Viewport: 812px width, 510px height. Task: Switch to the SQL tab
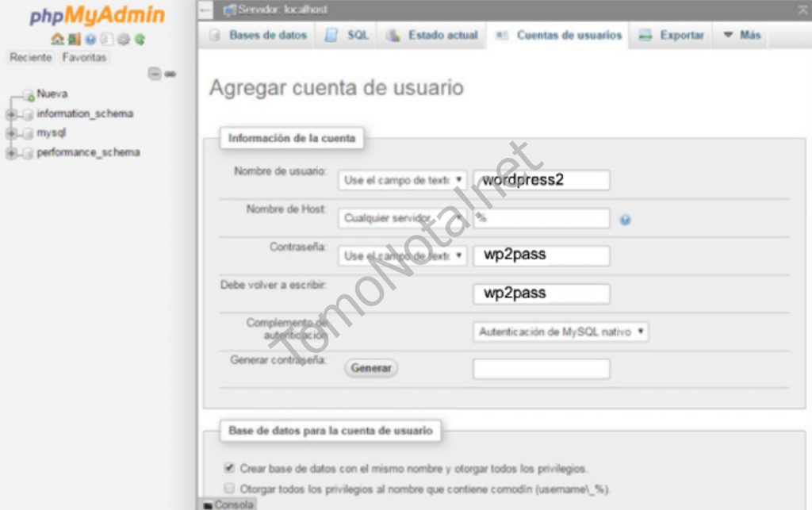347,36
